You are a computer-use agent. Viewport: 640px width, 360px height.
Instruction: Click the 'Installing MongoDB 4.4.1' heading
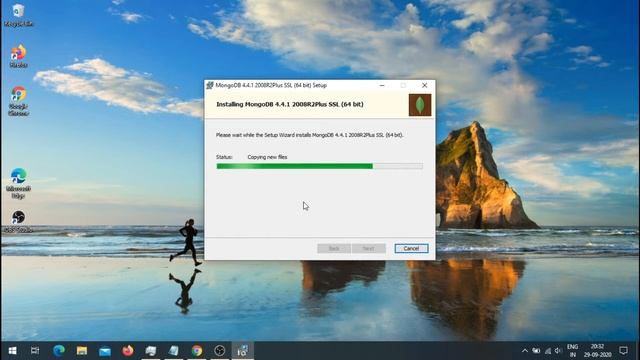coord(290,104)
